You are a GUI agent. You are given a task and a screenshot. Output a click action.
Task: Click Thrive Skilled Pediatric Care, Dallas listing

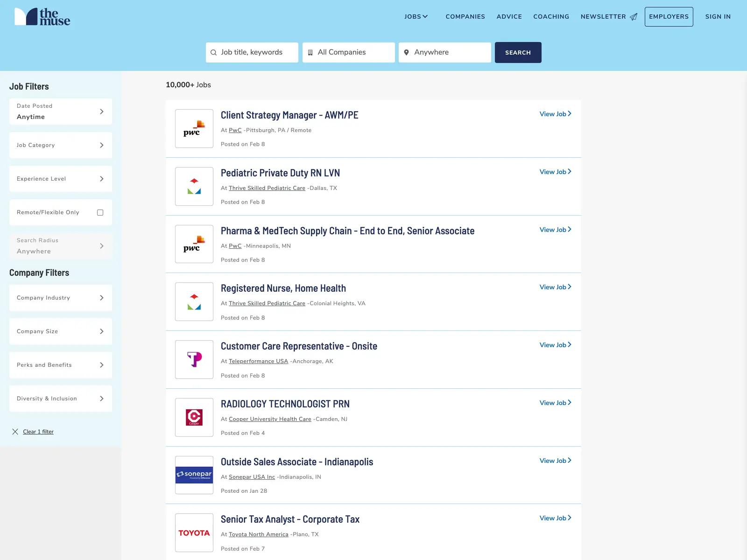coord(267,188)
